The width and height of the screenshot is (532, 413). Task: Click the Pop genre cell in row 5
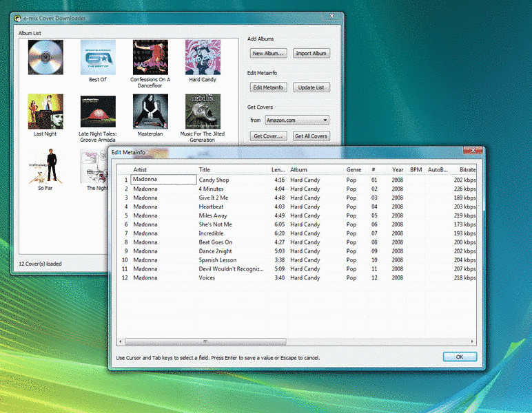tap(351, 215)
